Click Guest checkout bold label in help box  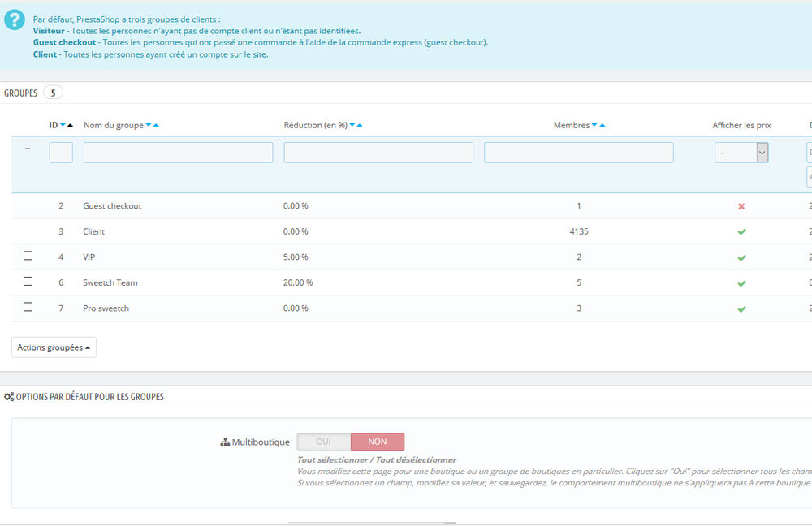click(x=64, y=42)
